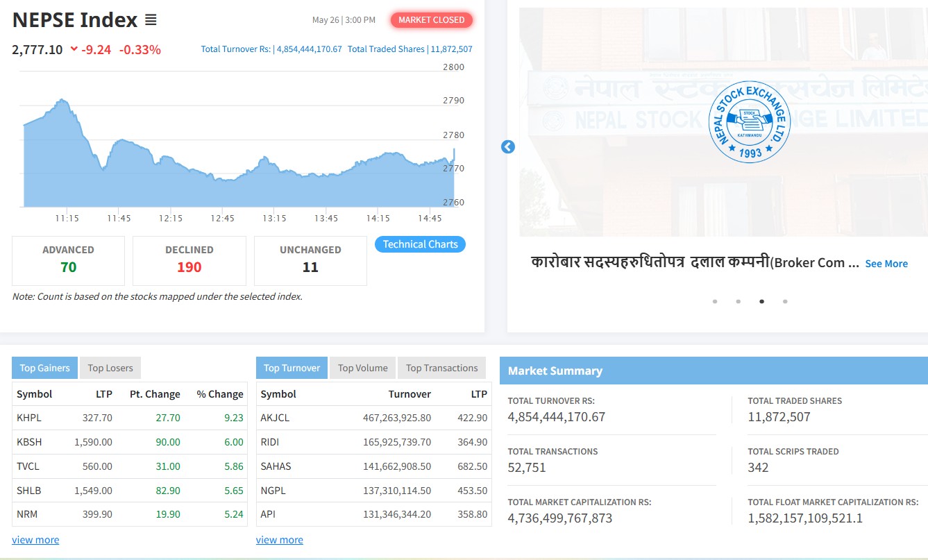Click the AKJCL turnover value 467,263,925.80
The height and width of the screenshot is (560, 928).
(x=397, y=418)
